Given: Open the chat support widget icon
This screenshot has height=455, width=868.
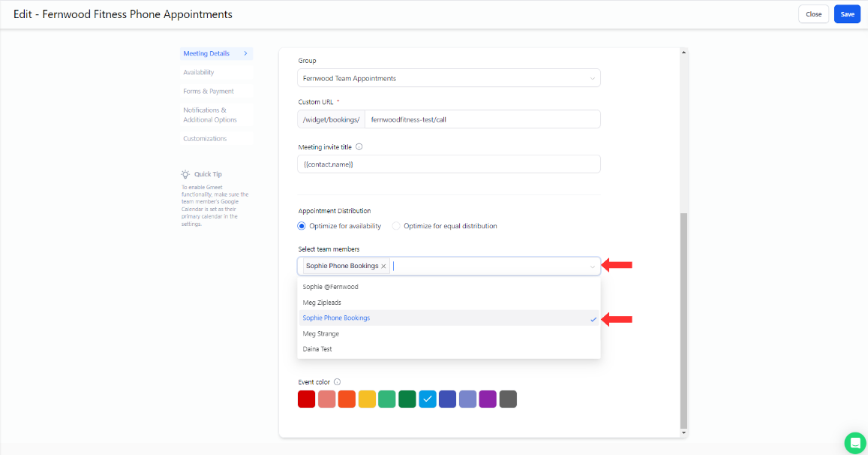Looking at the screenshot, I should [x=855, y=443].
